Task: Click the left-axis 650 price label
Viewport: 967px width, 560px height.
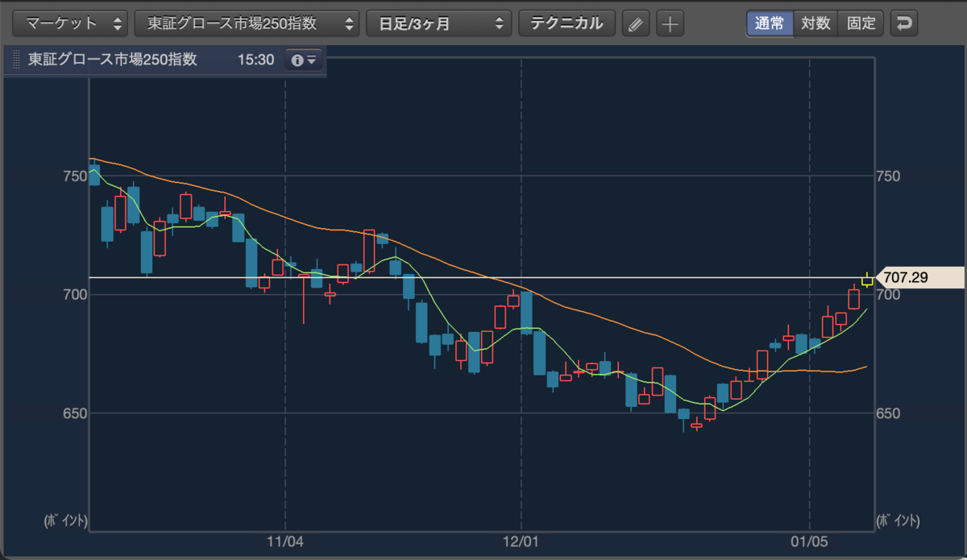Action: pos(76,413)
